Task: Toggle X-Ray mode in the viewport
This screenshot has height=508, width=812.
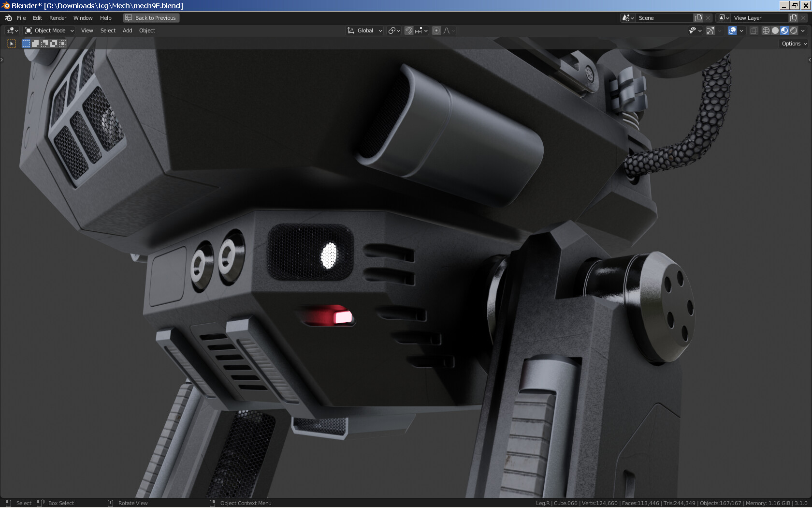Action: coord(753,30)
